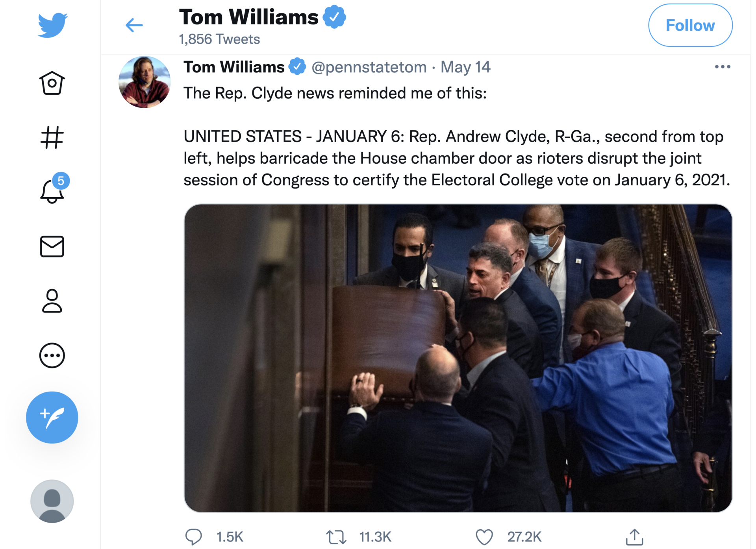Open the May 14 tweet timestamp
The height and width of the screenshot is (549, 756).
coord(465,67)
